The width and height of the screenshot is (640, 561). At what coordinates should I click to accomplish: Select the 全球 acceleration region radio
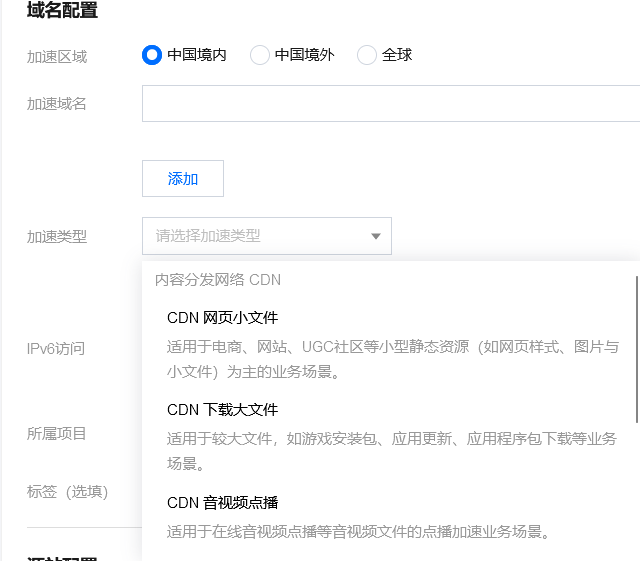[x=367, y=55]
